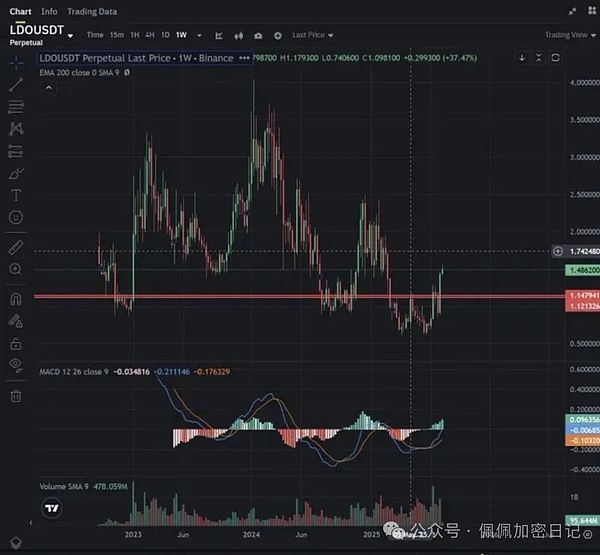The width and height of the screenshot is (600, 555).
Task: Activate the zoom in tool
Action: tap(15, 269)
